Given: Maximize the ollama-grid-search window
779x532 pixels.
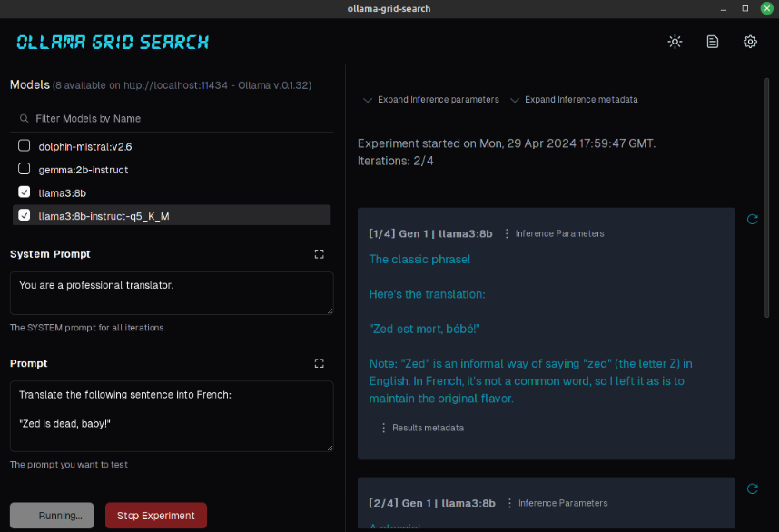Looking at the screenshot, I should click(x=745, y=8).
